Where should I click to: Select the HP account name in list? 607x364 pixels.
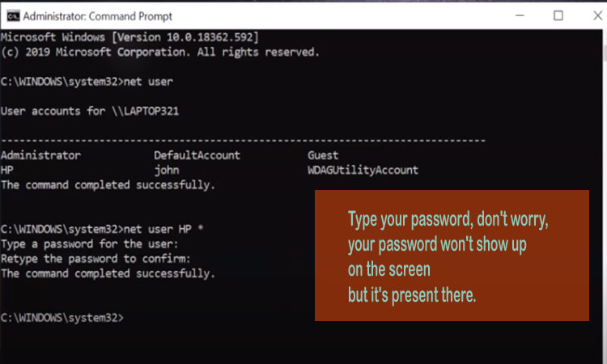(x=7, y=170)
